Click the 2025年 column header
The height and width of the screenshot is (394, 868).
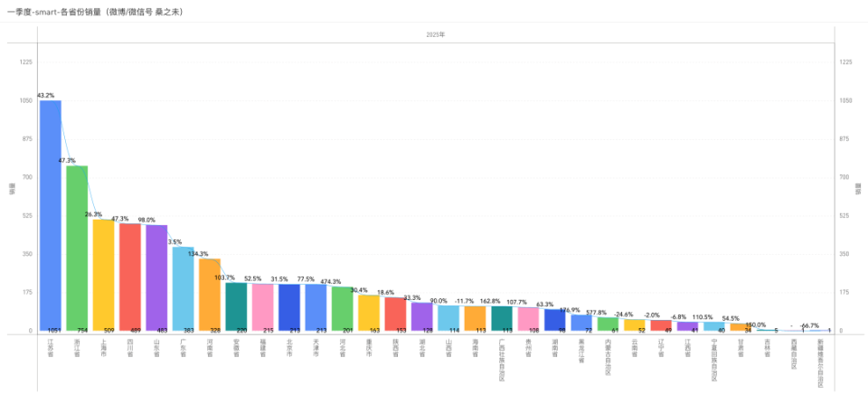point(436,34)
